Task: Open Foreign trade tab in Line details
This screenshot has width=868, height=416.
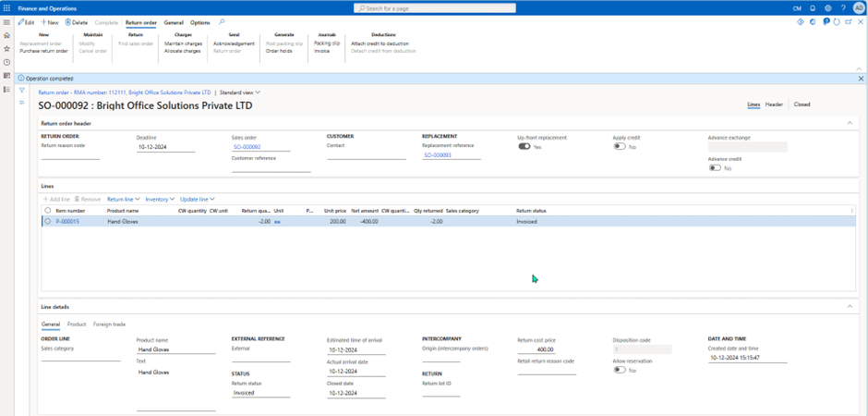Action: coord(110,324)
